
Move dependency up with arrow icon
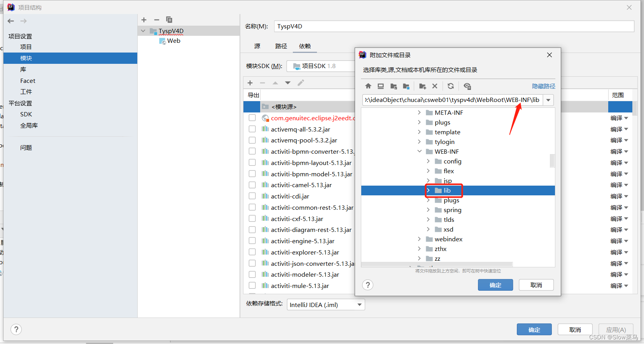click(275, 83)
